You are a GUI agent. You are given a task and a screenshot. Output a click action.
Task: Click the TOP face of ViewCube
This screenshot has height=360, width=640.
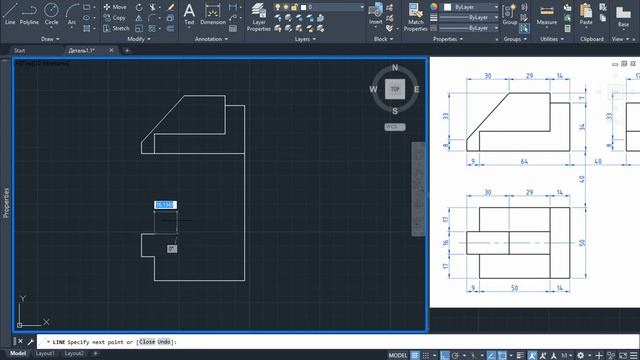click(395, 89)
